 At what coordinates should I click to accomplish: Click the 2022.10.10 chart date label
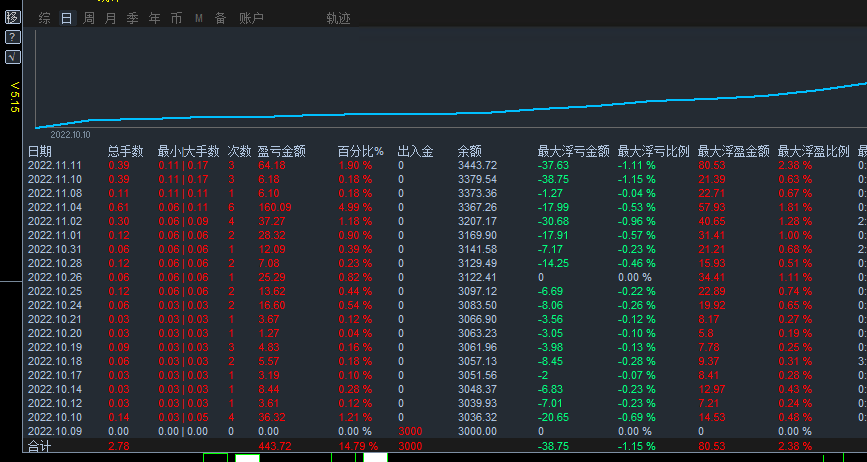coord(70,135)
